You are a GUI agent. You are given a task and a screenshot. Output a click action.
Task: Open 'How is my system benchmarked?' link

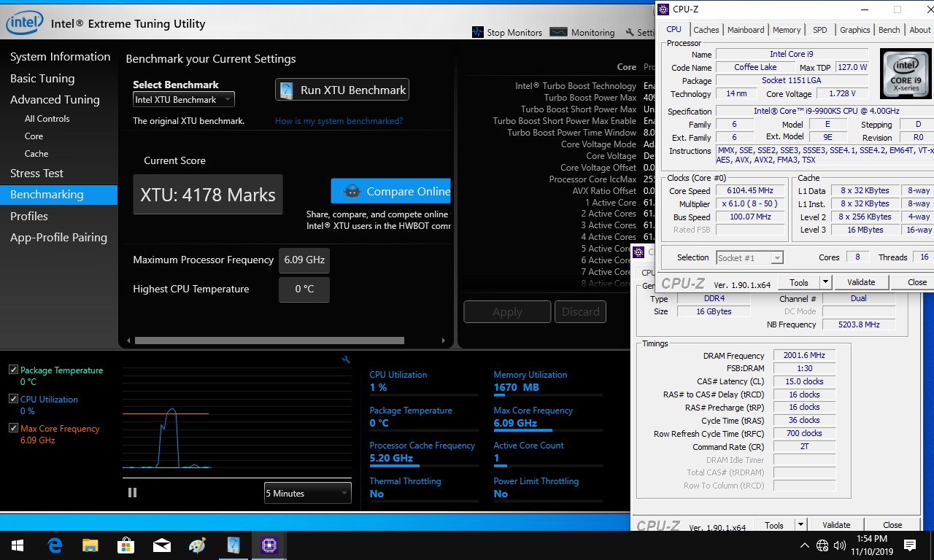tap(339, 121)
